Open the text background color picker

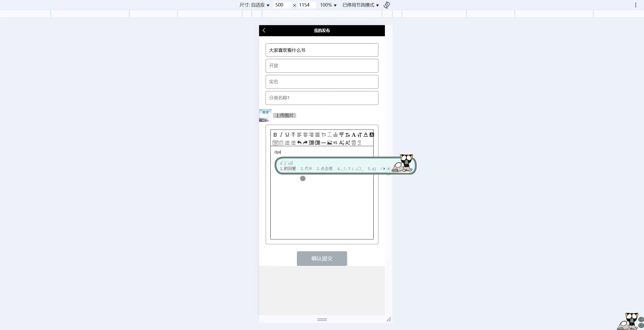(x=372, y=135)
